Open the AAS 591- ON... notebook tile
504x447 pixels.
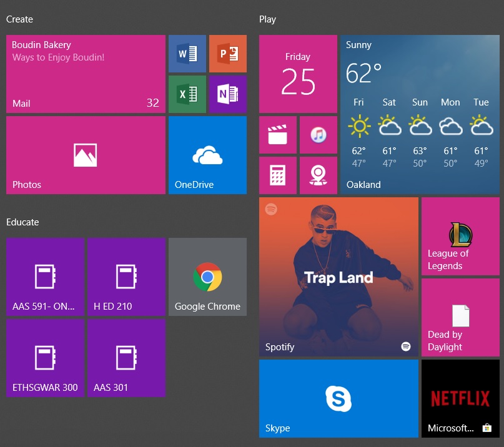coord(46,277)
